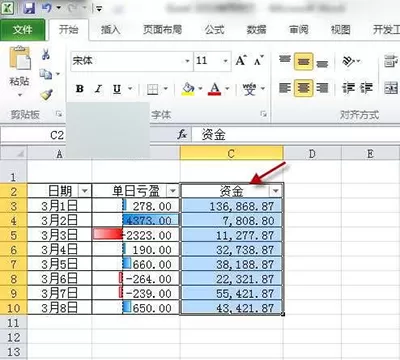Click the Borders icon

tap(153, 89)
